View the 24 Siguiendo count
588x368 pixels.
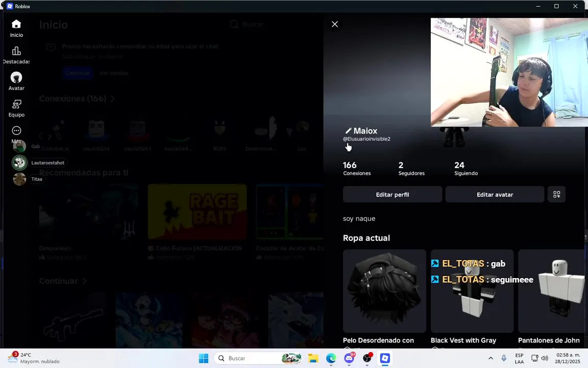point(465,169)
